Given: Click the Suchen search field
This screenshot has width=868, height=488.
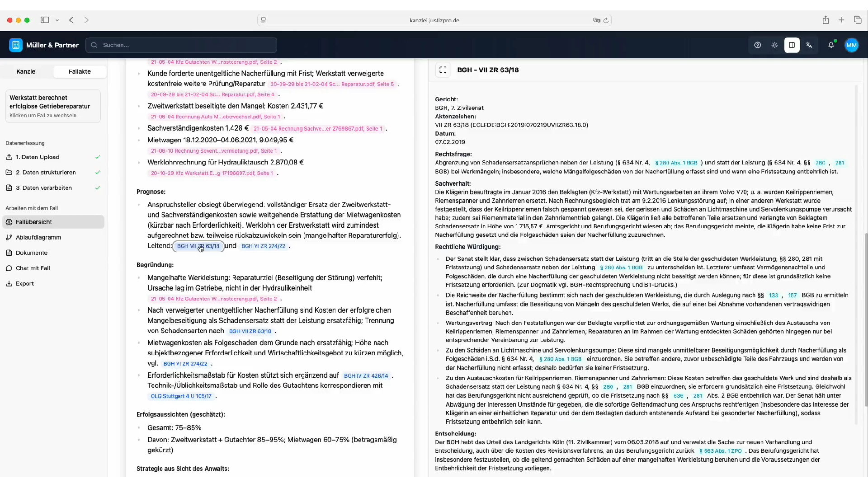Looking at the screenshot, I should 181,45.
